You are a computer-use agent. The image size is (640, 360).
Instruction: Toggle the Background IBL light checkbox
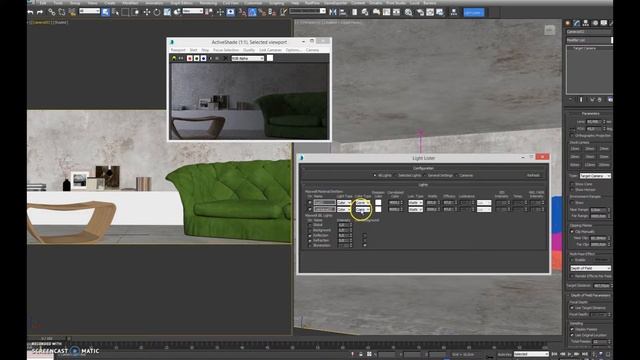tap(309, 230)
